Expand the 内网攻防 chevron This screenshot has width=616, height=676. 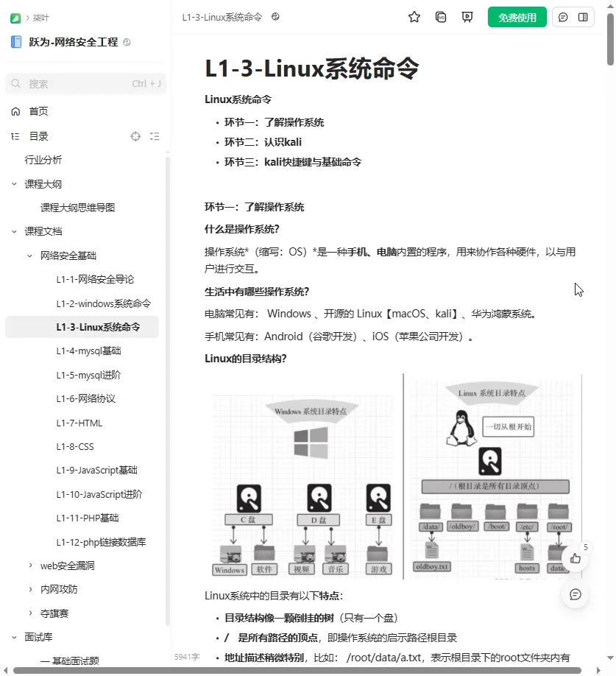[x=30, y=589]
